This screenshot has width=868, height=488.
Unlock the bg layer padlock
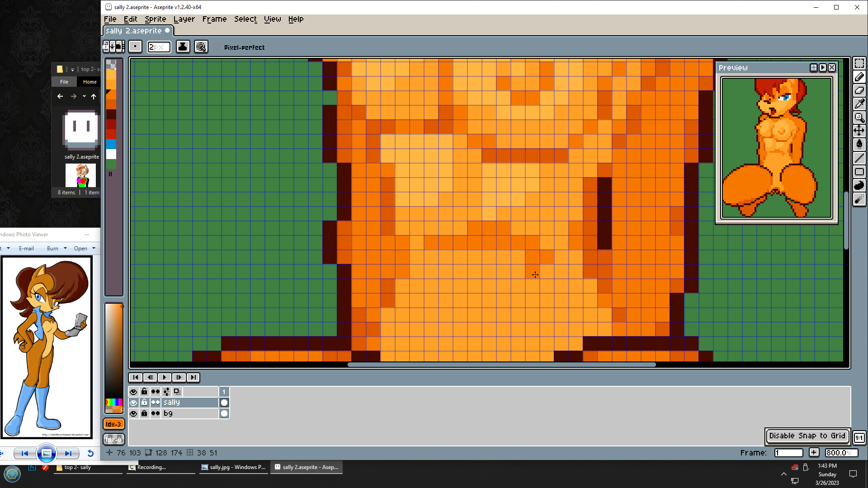click(144, 413)
